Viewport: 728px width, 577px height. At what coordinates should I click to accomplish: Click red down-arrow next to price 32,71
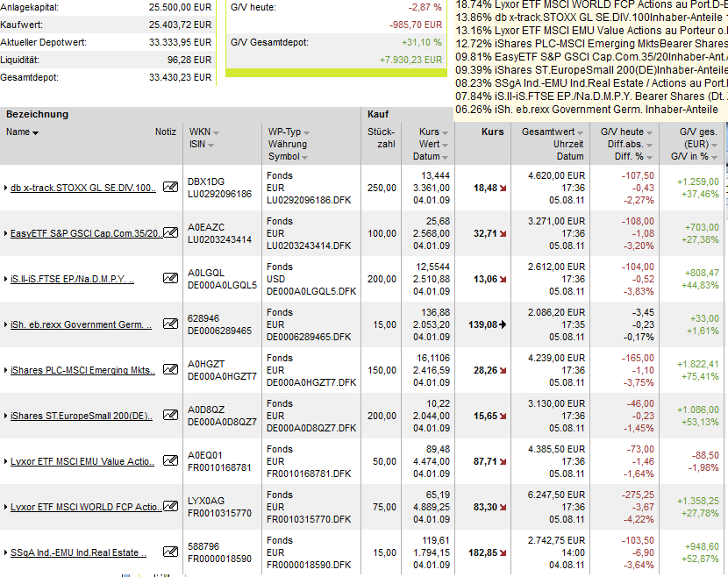(503, 233)
